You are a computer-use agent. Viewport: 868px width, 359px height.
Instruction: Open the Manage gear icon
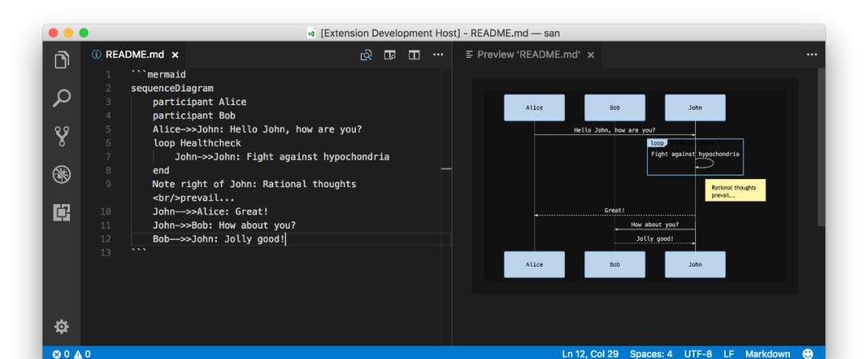(61, 326)
